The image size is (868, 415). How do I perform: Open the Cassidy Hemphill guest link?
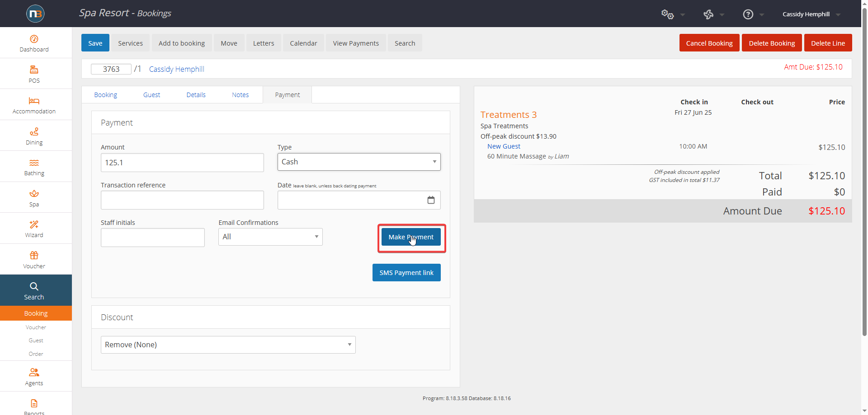(177, 69)
